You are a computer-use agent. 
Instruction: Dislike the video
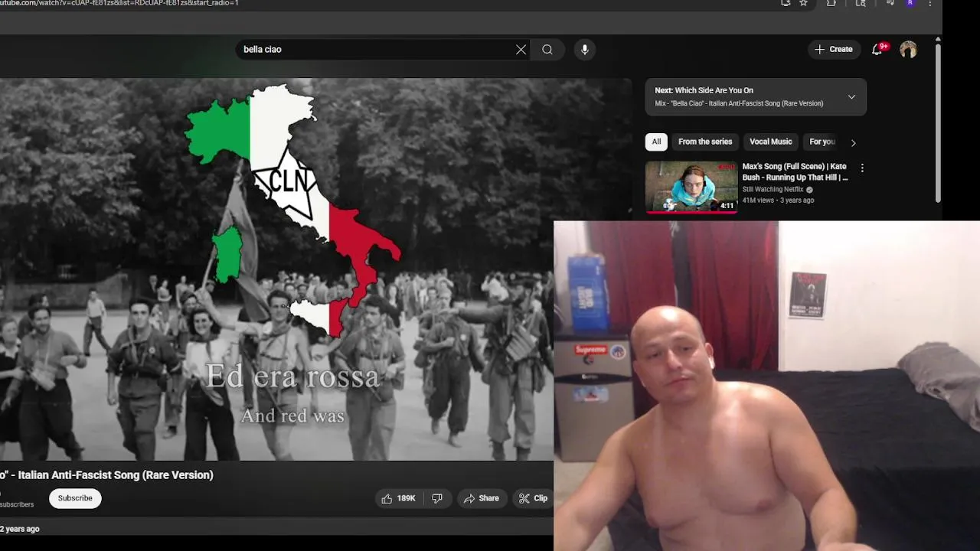click(x=437, y=498)
